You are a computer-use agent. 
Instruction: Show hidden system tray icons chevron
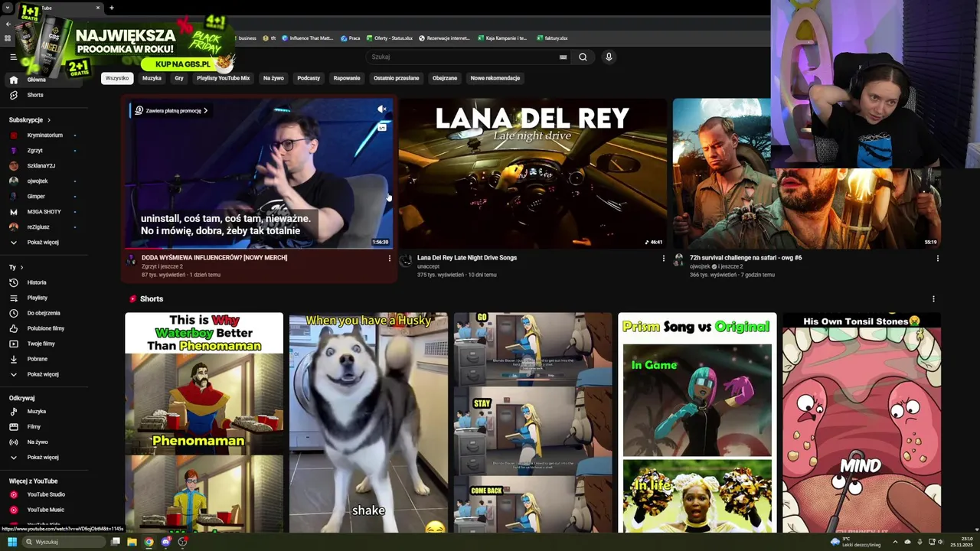(x=895, y=542)
